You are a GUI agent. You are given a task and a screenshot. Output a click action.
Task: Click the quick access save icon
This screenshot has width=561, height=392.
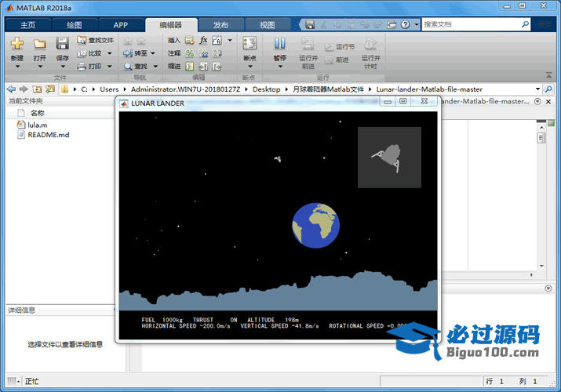point(310,24)
